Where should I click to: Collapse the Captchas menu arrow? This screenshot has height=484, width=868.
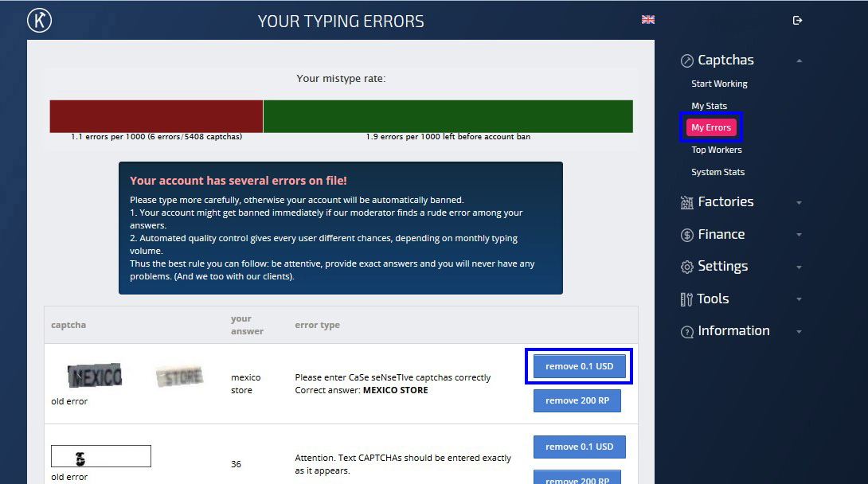tap(799, 60)
